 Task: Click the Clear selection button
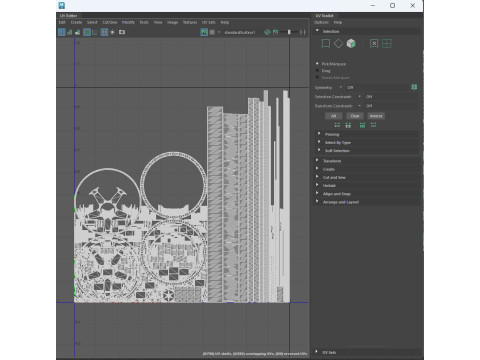pyautogui.click(x=355, y=116)
